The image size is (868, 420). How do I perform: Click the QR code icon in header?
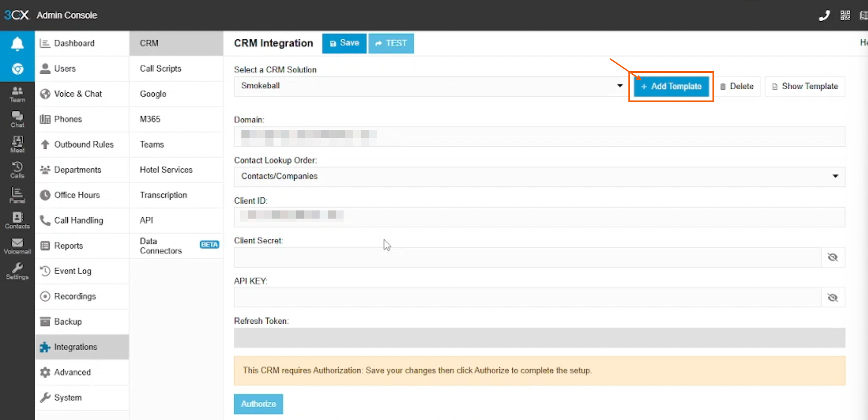point(845,15)
